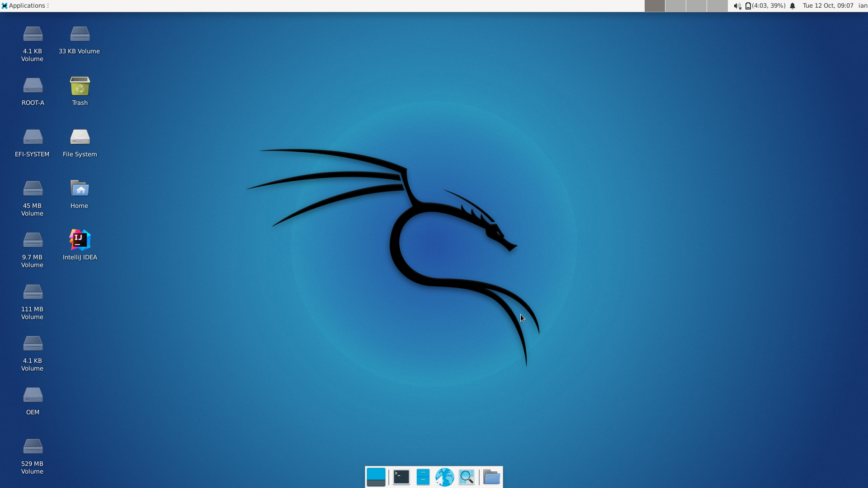This screenshot has height=488, width=868.
Task: Open the folder icon in the dock
Action: [x=491, y=477]
